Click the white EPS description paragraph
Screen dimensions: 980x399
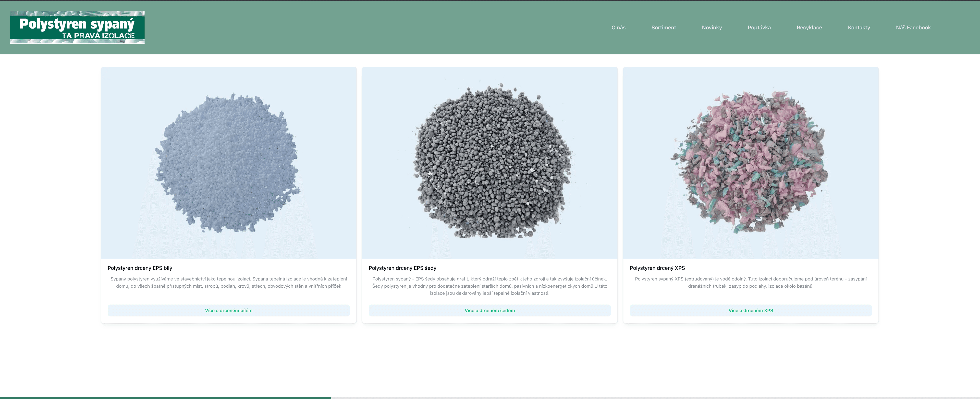229,283
